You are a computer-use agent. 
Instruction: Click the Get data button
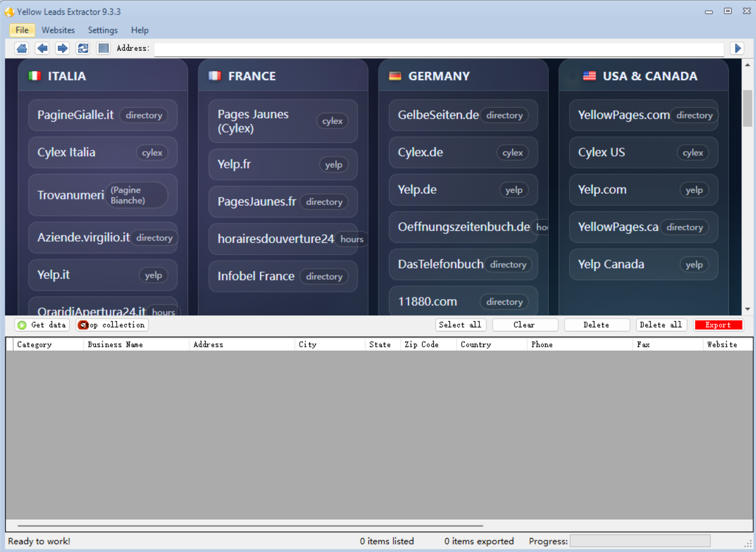pos(42,325)
